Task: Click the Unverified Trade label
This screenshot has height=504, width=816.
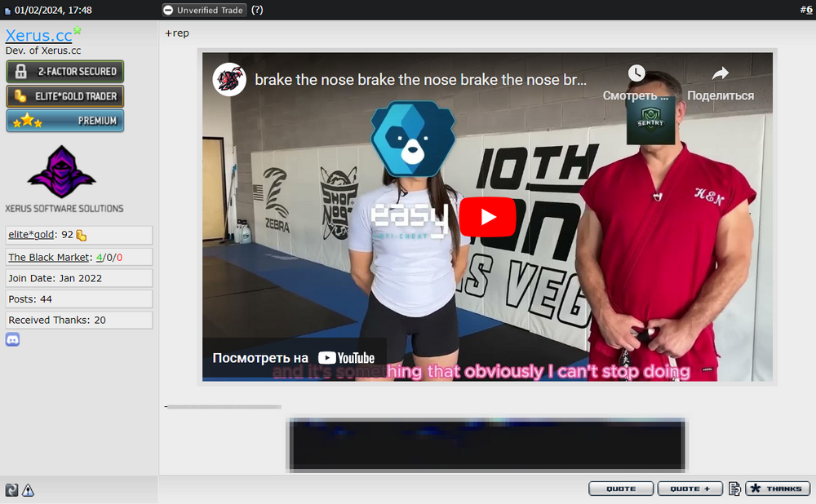Action: click(204, 10)
